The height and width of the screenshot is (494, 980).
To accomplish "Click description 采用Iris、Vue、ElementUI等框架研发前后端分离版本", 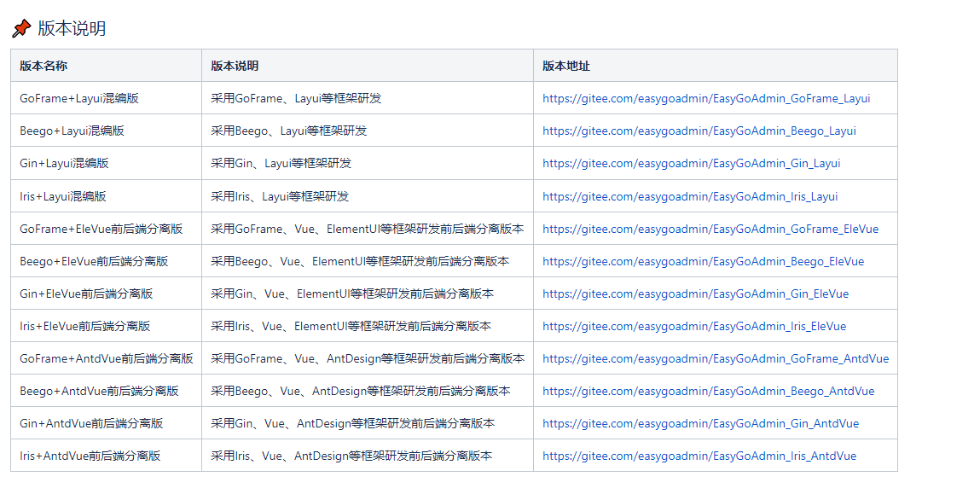I will click(351, 327).
